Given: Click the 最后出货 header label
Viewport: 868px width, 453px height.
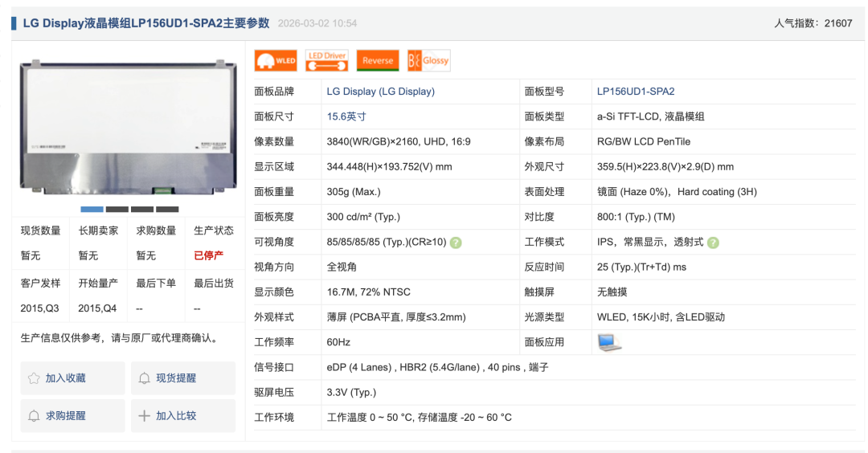Looking at the screenshot, I should (x=214, y=284).
